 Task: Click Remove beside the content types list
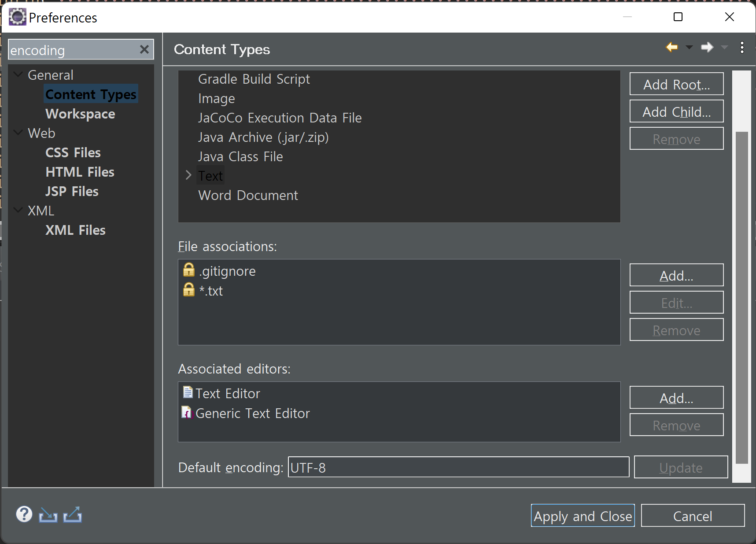click(677, 138)
